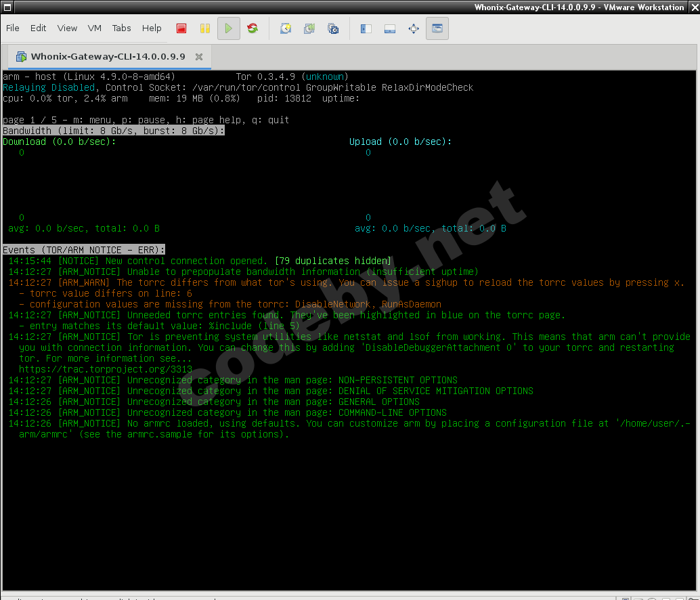The height and width of the screenshot is (600, 700).
Task: Click the 'COMMAND-LINE OPTIONS' notice line
Action: [x=227, y=412]
